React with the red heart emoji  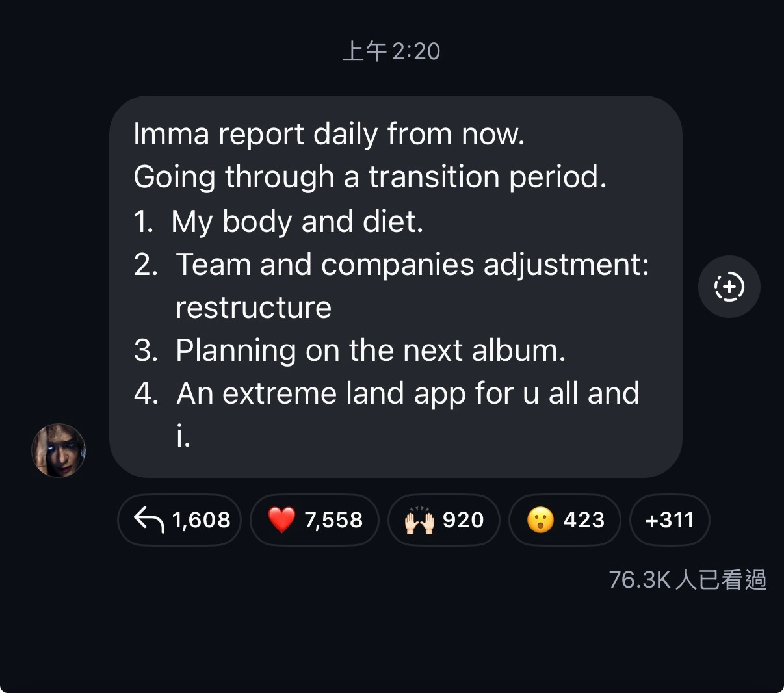[281, 520]
